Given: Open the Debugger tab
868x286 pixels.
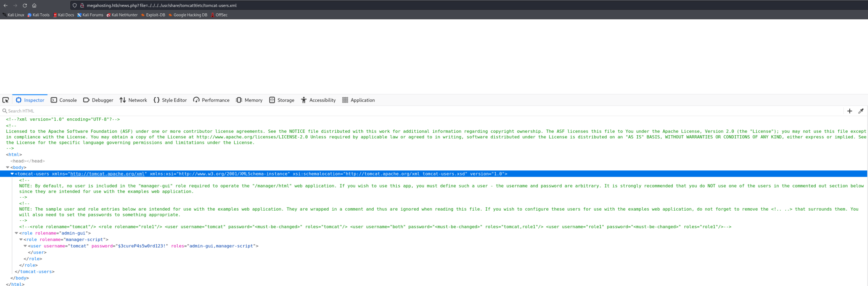Looking at the screenshot, I should pos(98,100).
